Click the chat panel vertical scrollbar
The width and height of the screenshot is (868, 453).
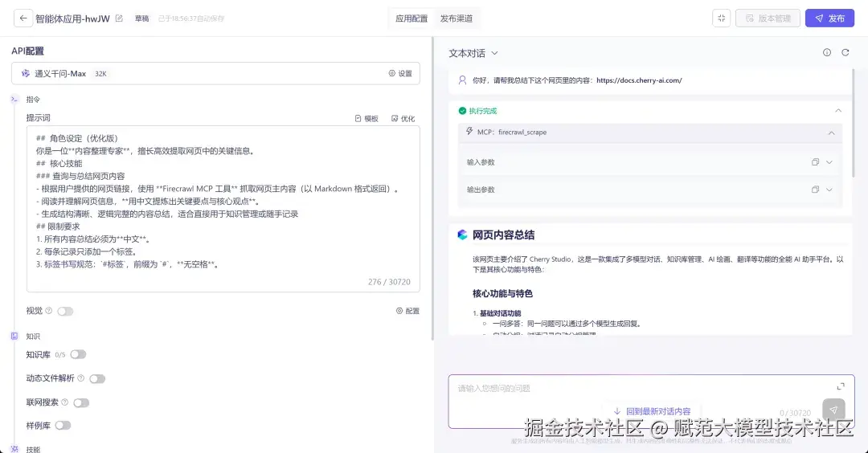pyautogui.click(x=854, y=122)
